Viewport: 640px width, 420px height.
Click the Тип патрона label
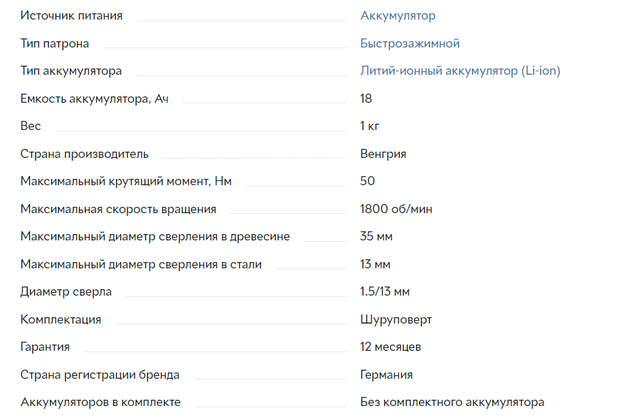(55, 44)
